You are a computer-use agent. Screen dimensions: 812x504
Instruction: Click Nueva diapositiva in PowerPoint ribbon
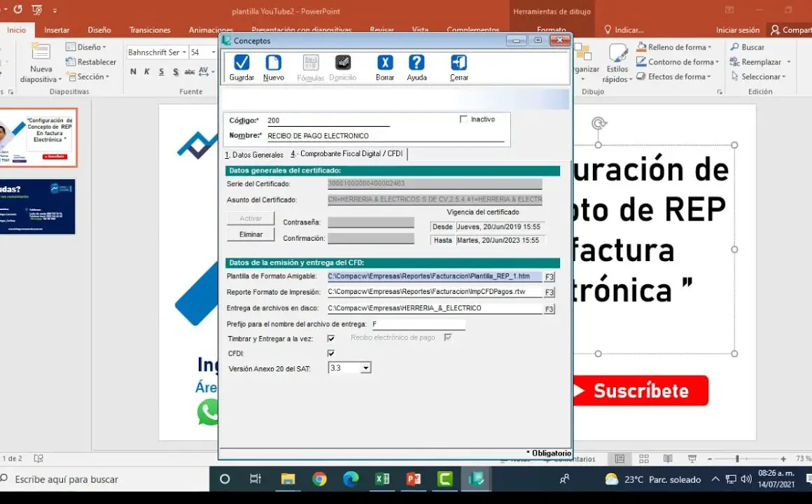[x=41, y=63]
